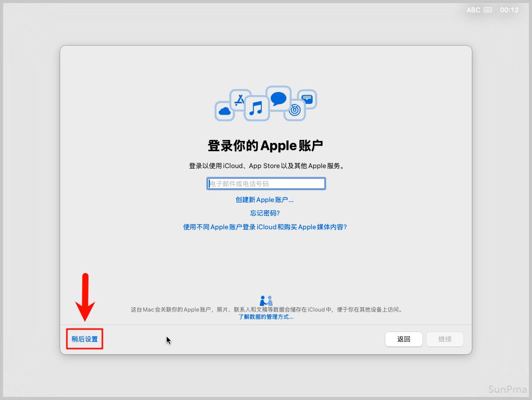Click 稍后设置 to skip sign-in
532x400 pixels.
pyautogui.click(x=84, y=339)
